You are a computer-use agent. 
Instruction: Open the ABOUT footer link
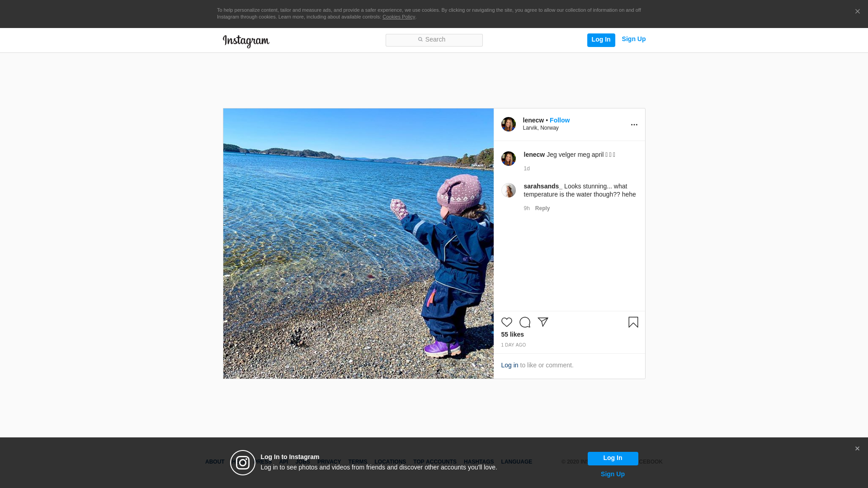coord(215,462)
